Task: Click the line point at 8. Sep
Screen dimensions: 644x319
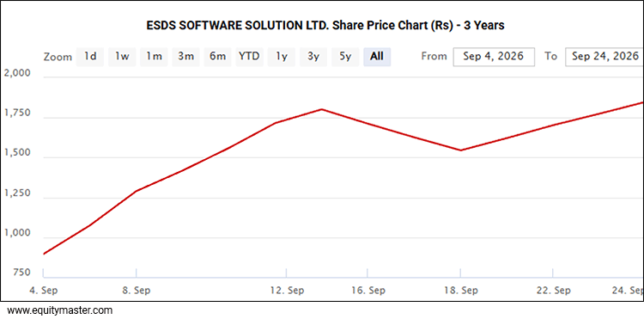Action: [x=136, y=191]
